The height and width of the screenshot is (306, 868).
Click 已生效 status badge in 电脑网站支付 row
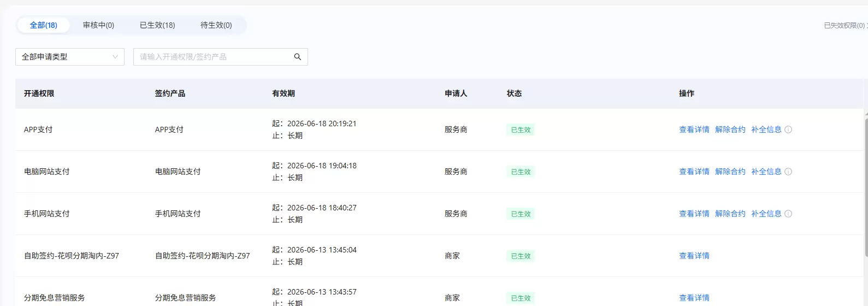(x=521, y=172)
